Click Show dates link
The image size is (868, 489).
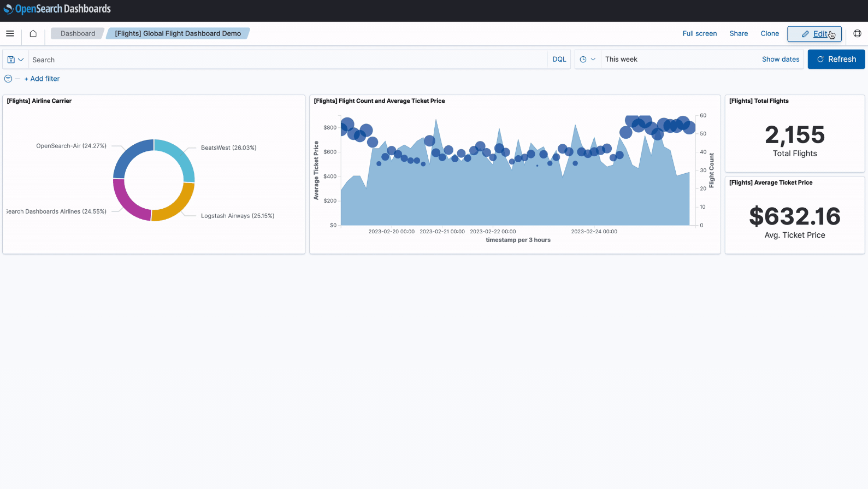[780, 60]
